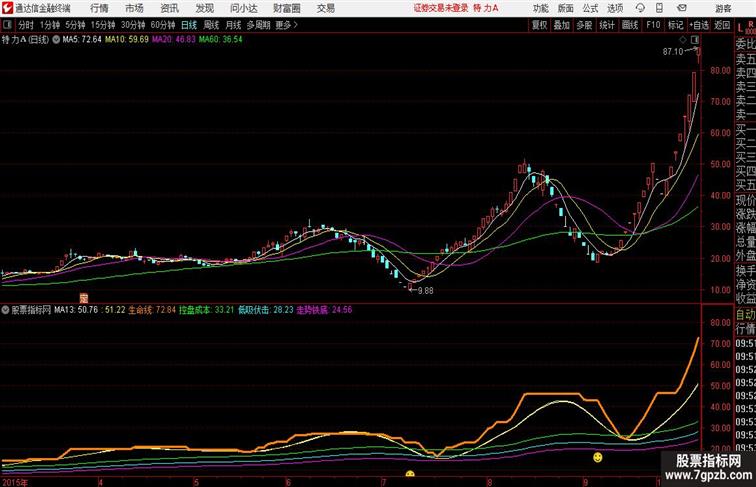Click the 通达信 app logo icon
The width and height of the screenshot is (756, 487).
6,8
